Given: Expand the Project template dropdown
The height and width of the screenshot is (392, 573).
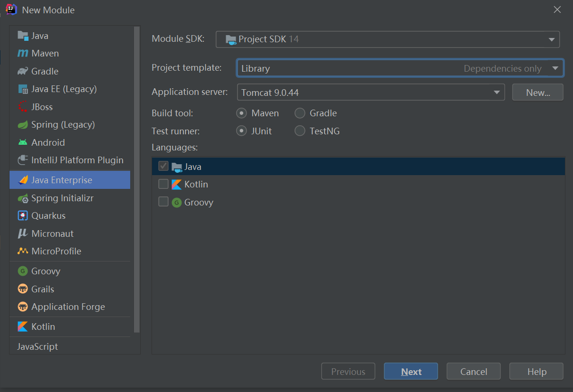Looking at the screenshot, I should 555,68.
